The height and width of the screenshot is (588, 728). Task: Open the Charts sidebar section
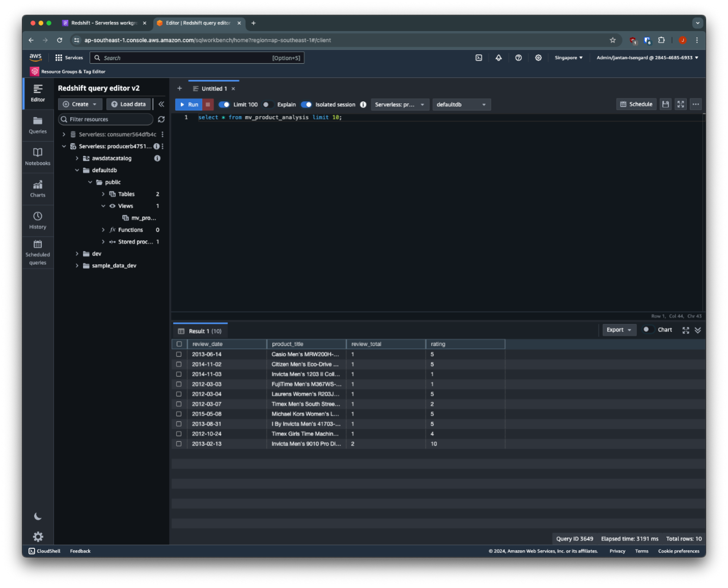(38, 188)
